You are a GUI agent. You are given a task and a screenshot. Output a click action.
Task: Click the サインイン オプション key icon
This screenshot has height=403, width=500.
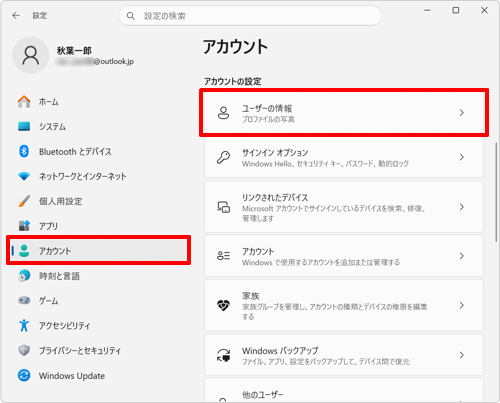(223, 157)
